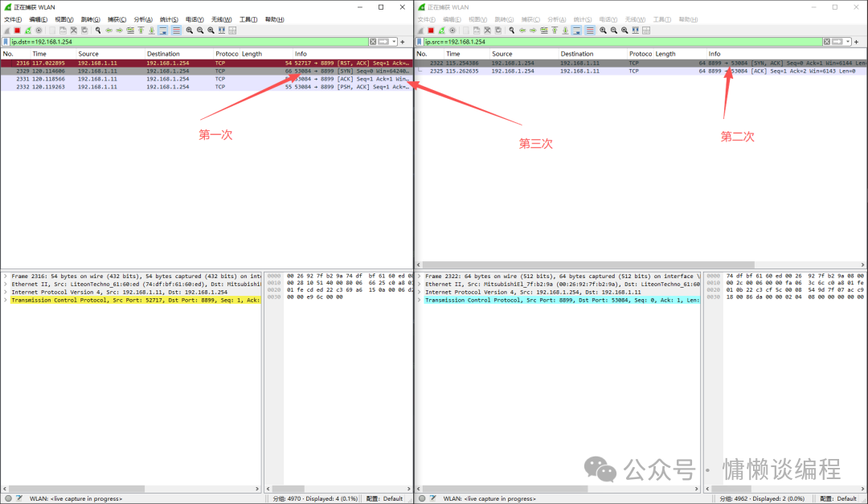868x504 pixels.
Task: Click ip.dst==192.168.1.254 filter field
Action: point(188,42)
